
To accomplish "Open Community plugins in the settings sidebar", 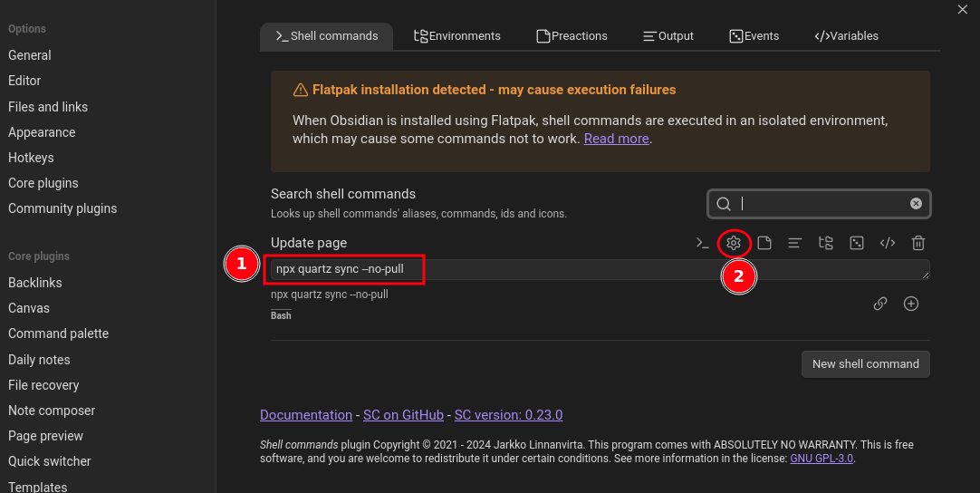I will [62, 208].
